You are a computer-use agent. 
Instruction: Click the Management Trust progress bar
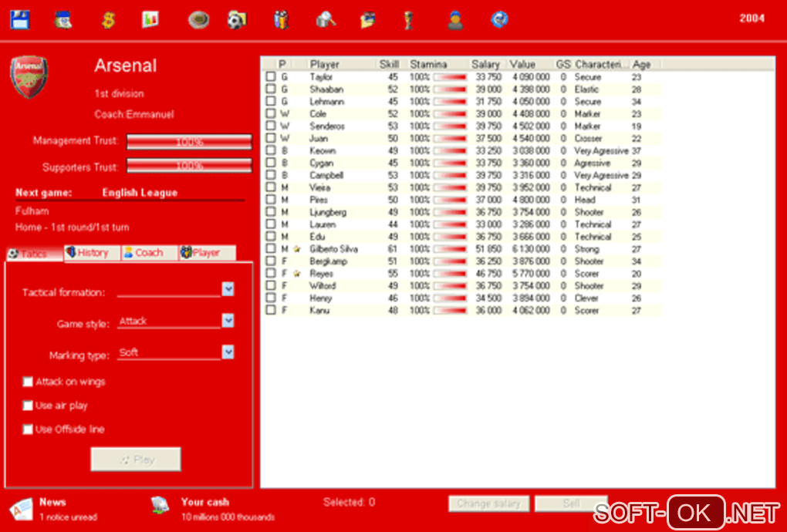[x=189, y=142]
